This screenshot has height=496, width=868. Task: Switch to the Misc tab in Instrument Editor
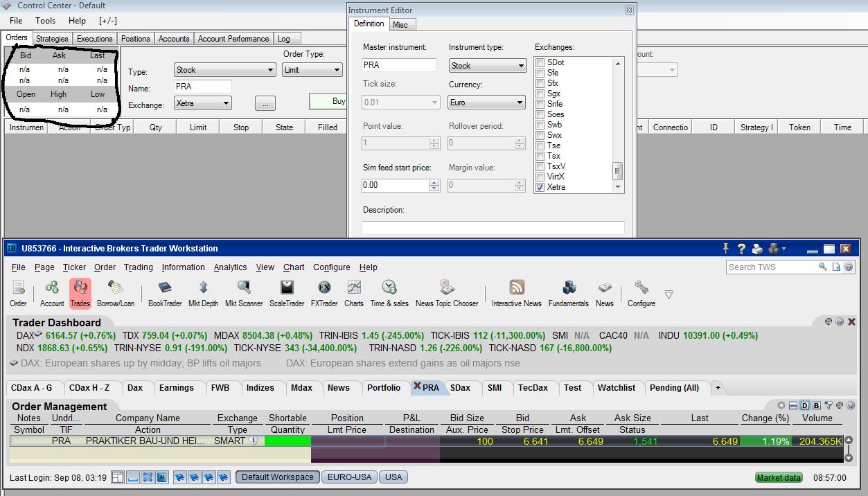click(x=400, y=25)
